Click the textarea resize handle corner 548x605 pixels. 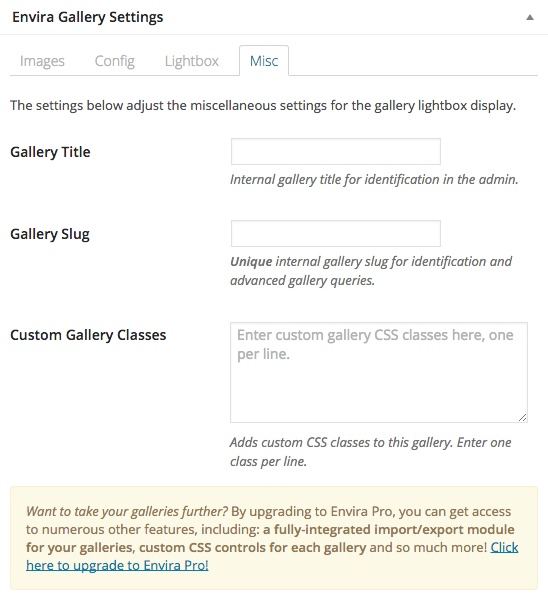pyautogui.click(x=523, y=417)
